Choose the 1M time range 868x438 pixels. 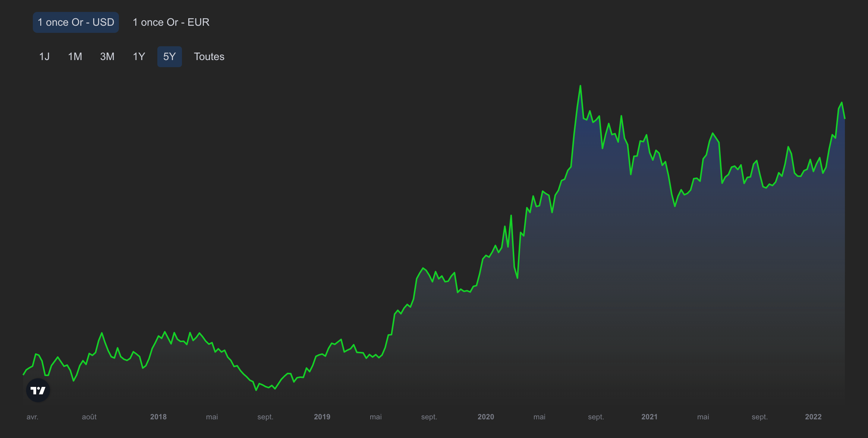point(75,57)
